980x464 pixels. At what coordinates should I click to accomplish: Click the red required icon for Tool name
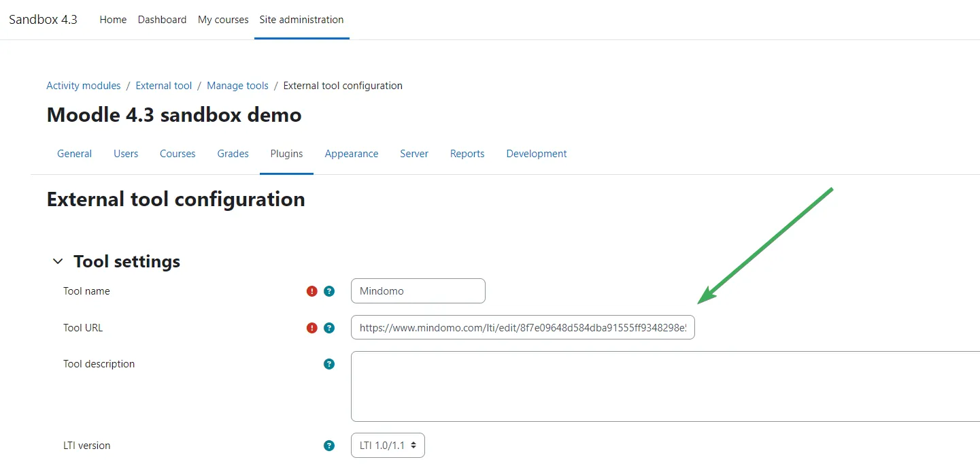click(312, 291)
